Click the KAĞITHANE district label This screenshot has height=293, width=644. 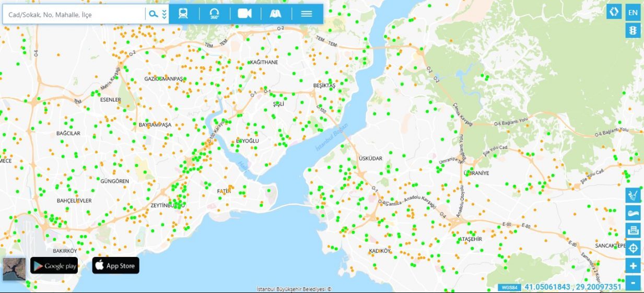(264, 62)
